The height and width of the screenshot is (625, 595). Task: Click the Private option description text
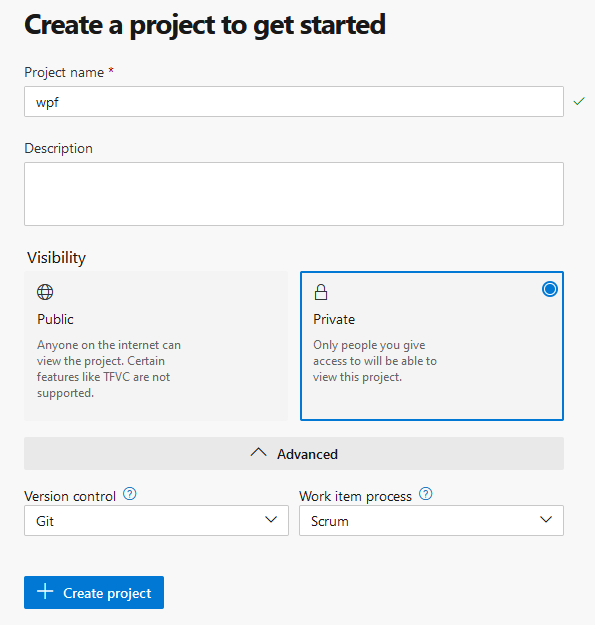pos(375,361)
